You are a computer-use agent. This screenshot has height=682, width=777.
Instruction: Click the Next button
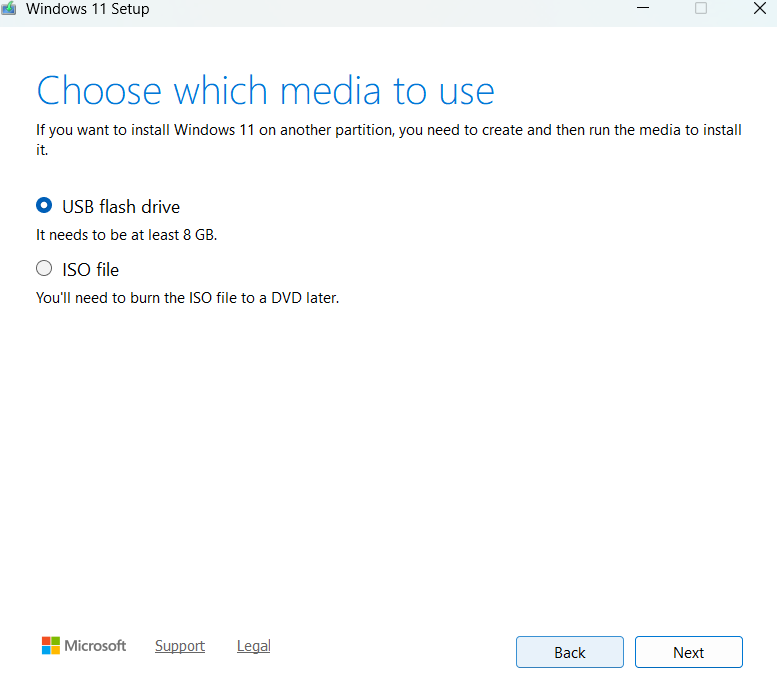[x=688, y=652]
